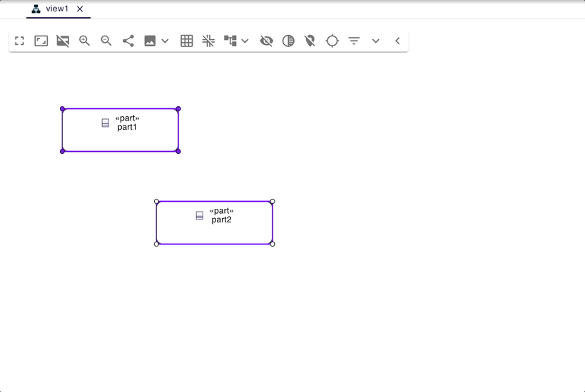Collapse the toolbar with left chevron
585x392 pixels.
tap(397, 41)
